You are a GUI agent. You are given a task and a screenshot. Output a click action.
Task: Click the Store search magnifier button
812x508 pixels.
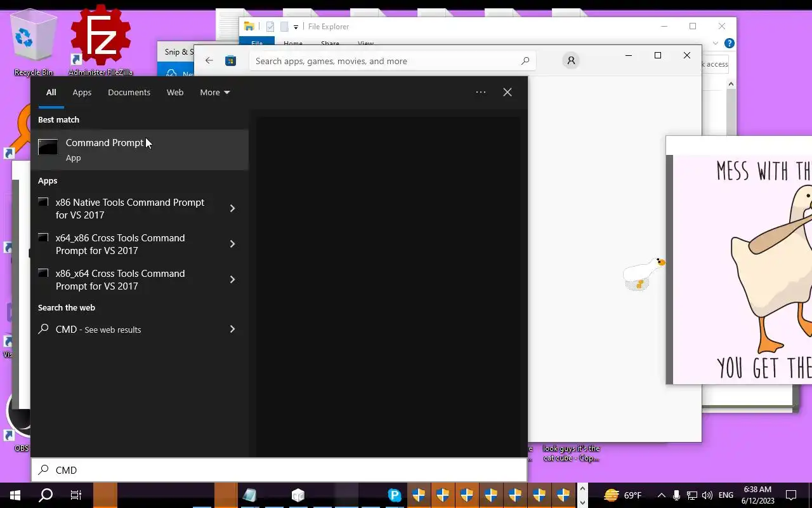click(x=525, y=61)
